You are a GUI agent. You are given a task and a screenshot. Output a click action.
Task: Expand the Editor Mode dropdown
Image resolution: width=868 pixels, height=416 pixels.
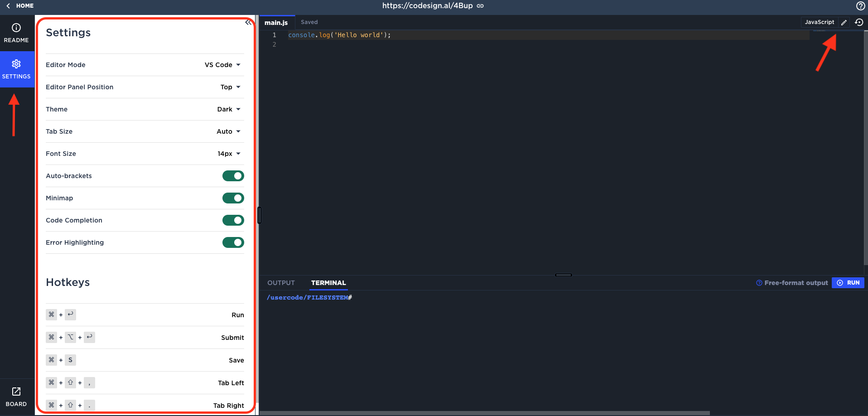222,65
